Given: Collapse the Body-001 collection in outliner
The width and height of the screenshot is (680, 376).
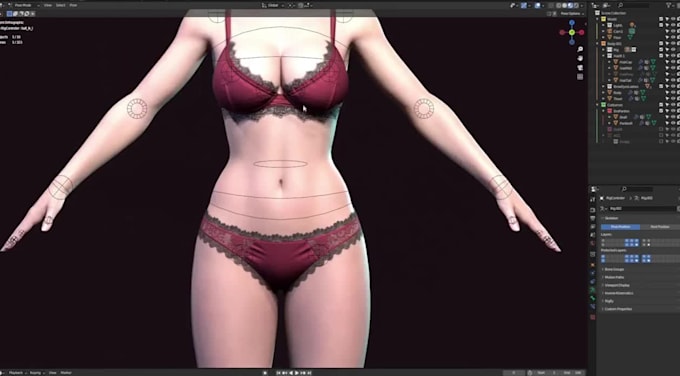Looking at the screenshot, I should click(597, 43).
